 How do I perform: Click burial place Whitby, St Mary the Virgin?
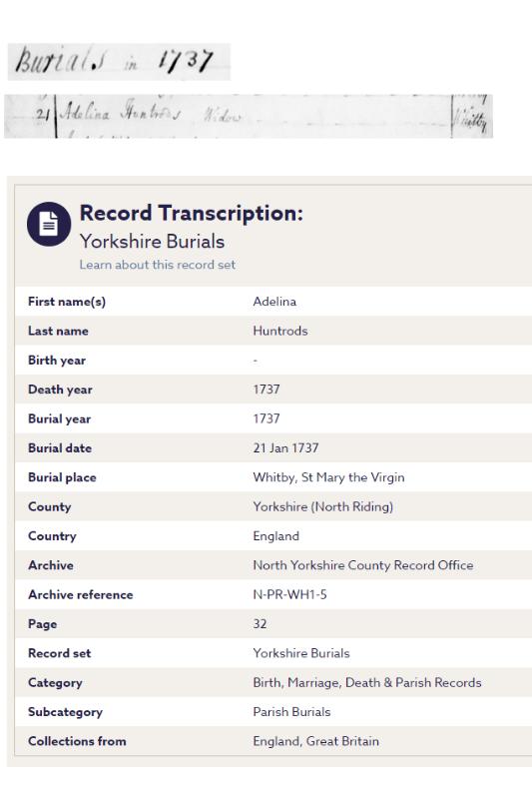pos(328,477)
